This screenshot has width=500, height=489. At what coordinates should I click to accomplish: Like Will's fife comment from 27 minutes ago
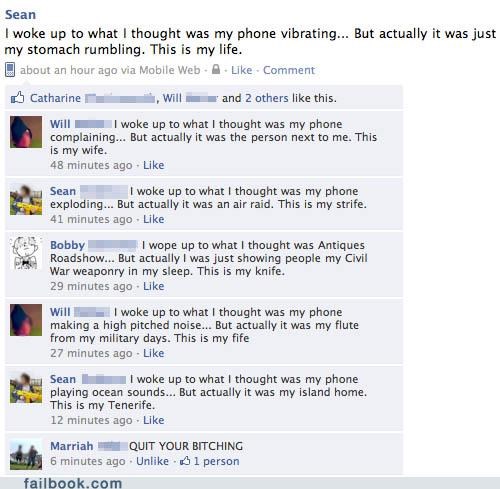(x=154, y=353)
